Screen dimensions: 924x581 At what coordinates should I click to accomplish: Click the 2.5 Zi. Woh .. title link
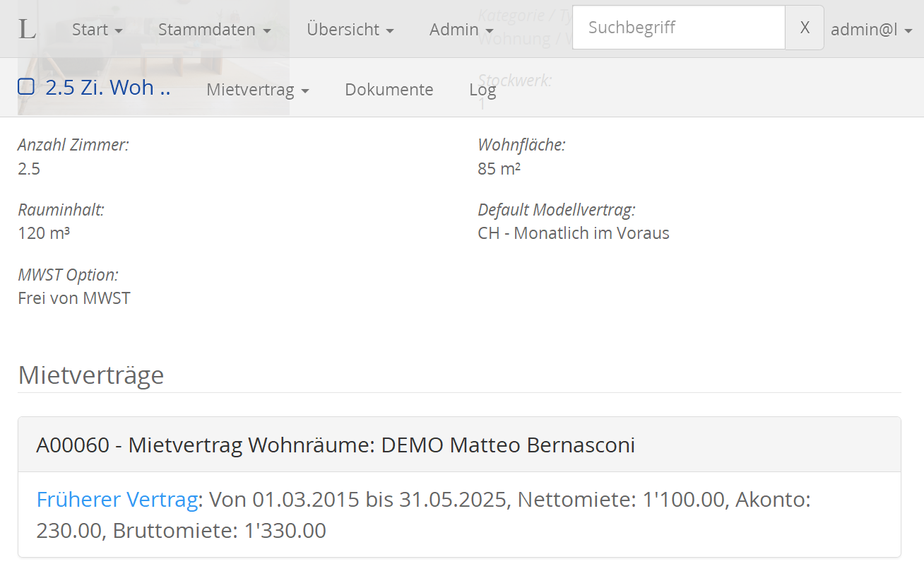click(108, 87)
